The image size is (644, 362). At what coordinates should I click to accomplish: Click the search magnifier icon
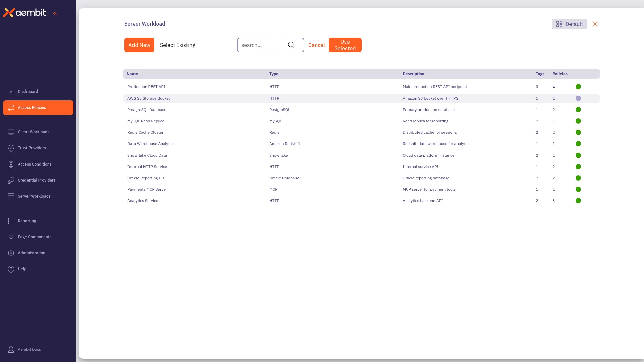point(291,45)
